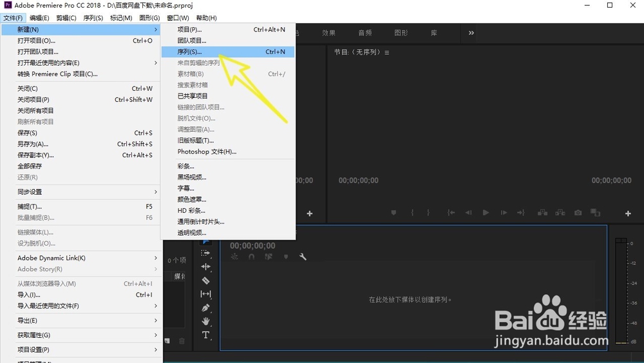Toggle Linked Selection in timeline

(x=269, y=257)
